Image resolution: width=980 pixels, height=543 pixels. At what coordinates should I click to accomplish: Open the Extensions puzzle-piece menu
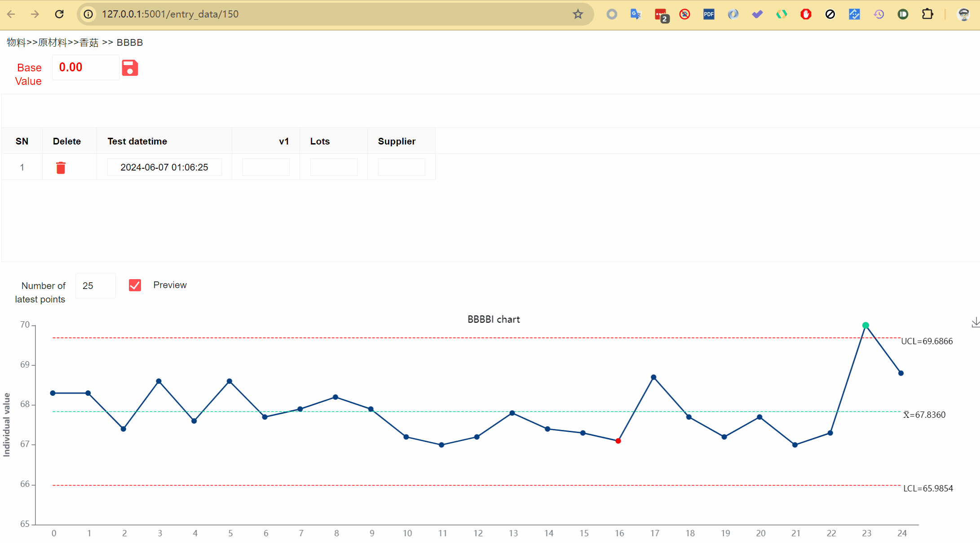(927, 14)
